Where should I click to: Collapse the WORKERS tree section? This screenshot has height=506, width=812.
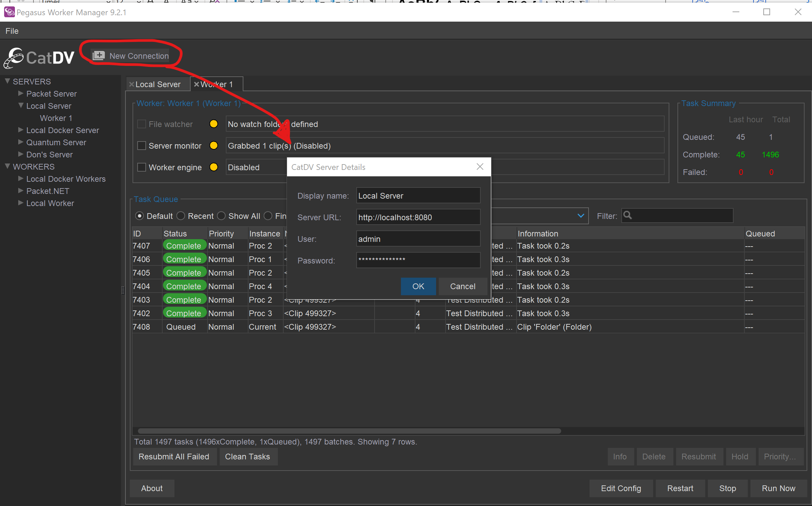point(7,166)
